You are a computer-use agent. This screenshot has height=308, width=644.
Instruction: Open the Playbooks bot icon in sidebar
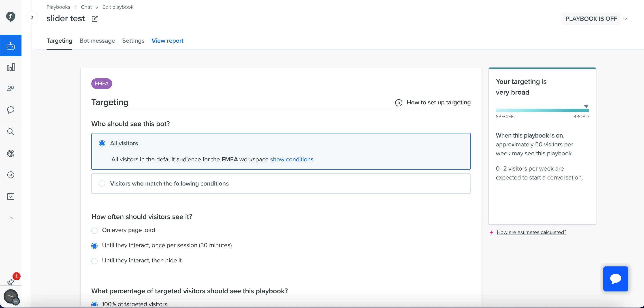pyautogui.click(x=11, y=46)
